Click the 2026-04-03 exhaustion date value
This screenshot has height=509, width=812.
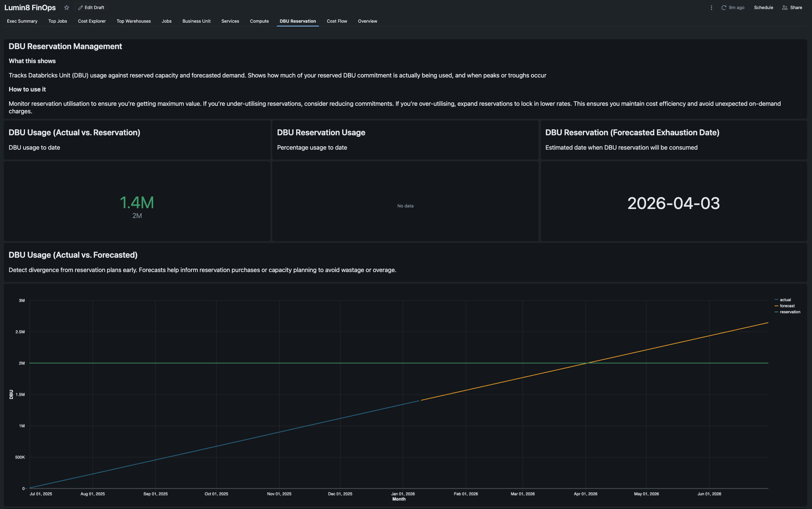674,203
